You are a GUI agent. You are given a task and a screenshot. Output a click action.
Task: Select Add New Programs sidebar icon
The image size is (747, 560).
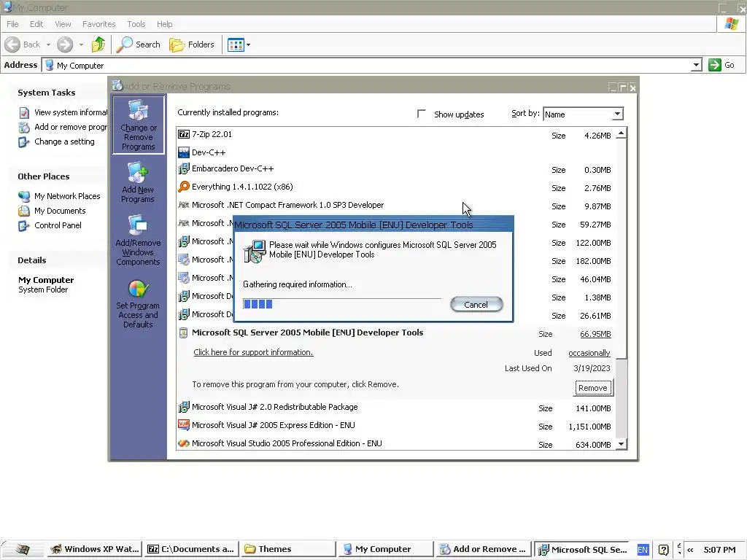[x=138, y=182]
